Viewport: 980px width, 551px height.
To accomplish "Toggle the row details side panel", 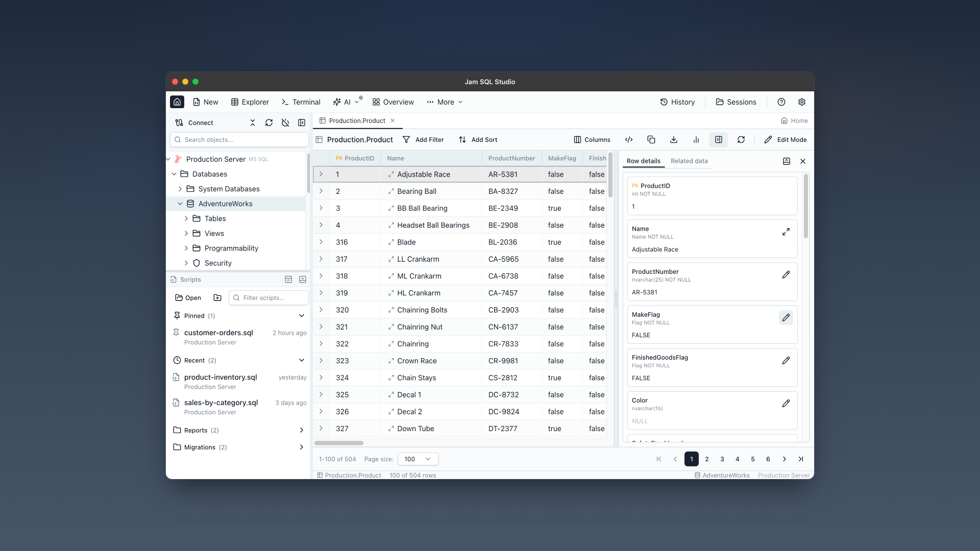I will pyautogui.click(x=719, y=139).
